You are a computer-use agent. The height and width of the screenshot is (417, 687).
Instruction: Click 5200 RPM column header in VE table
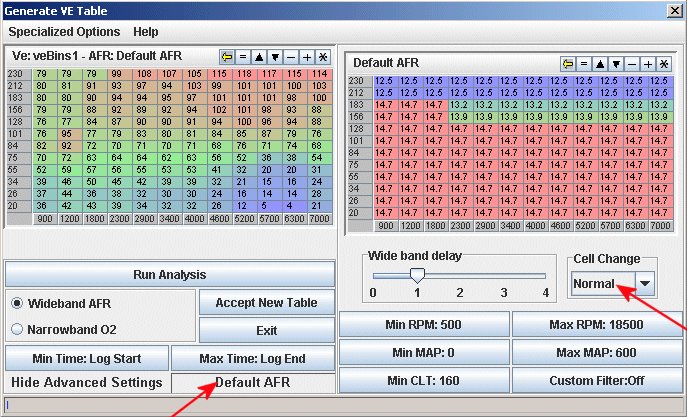click(244, 219)
